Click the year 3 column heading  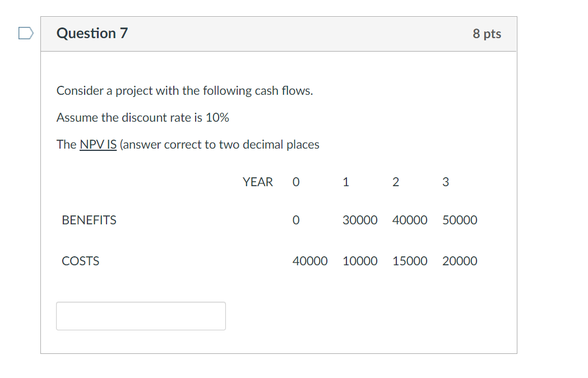coord(446,182)
